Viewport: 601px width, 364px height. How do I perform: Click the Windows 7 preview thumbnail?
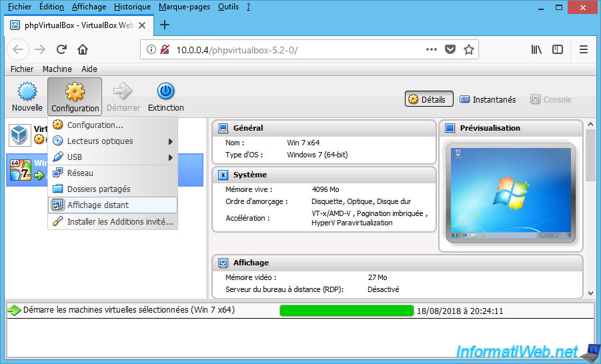[x=510, y=193]
